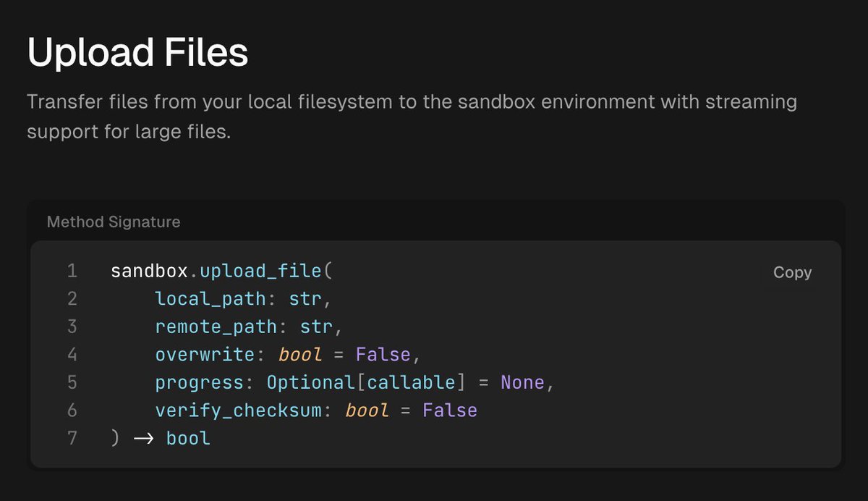This screenshot has height=501, width=868.
Task: Click 'sandbox.upload_file(' on line 1
Action: (221, 271)
